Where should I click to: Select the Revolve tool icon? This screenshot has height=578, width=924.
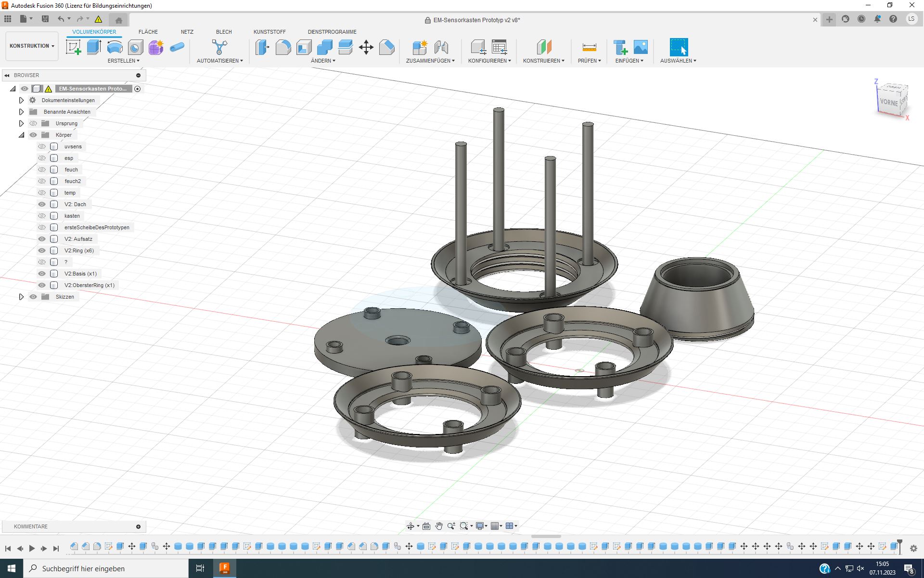115,47
